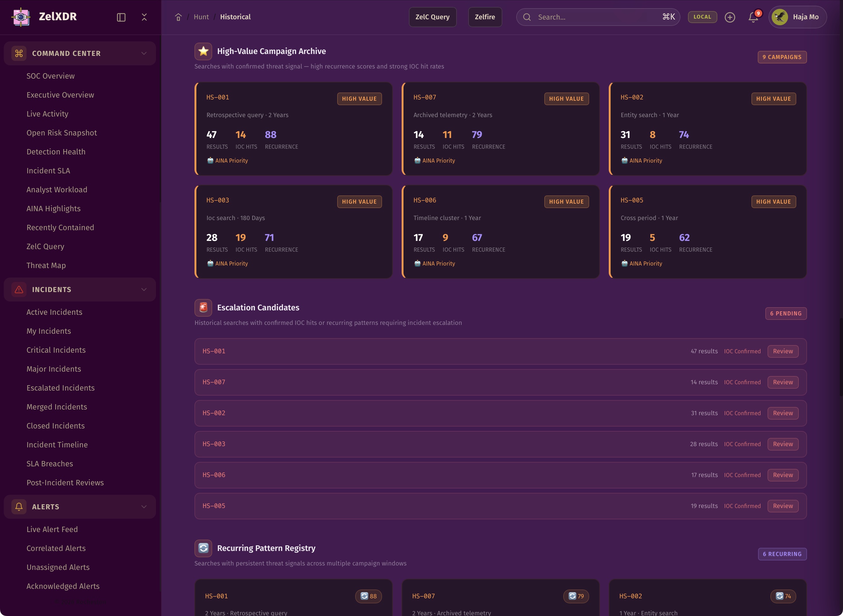This screenshot has height=616, width=843.
Task: Click the star High-Value Campaign Archive icon
Action: coord(203,51)
